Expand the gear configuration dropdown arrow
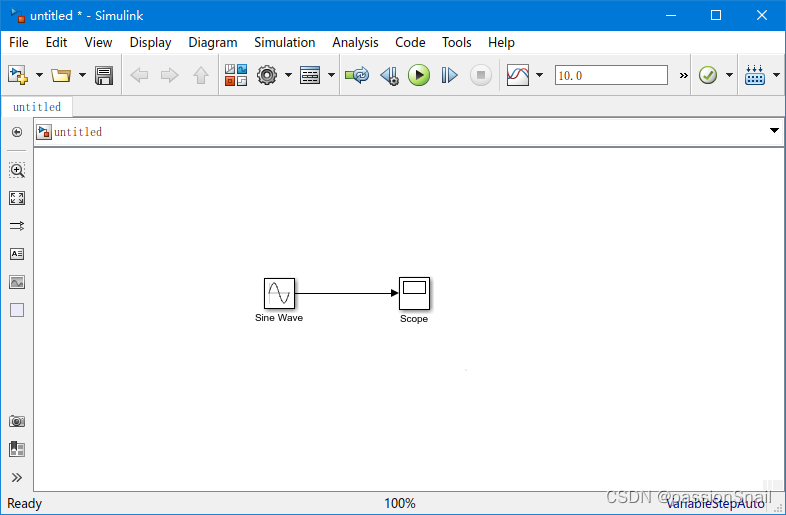 (288, 75)
